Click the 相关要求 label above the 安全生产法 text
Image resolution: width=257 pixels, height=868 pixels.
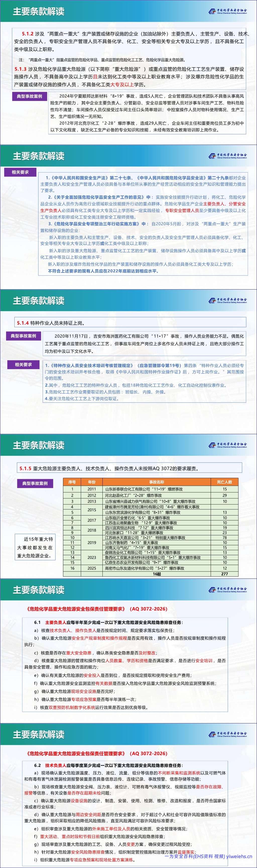pyautogui.click(x=20, y=172)
